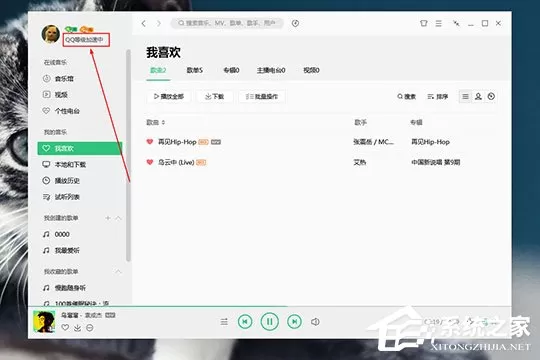Collapse the 我创建的歌单 section chevron
Viewport: 540px width, 360px height.
[x=118, y=218]
